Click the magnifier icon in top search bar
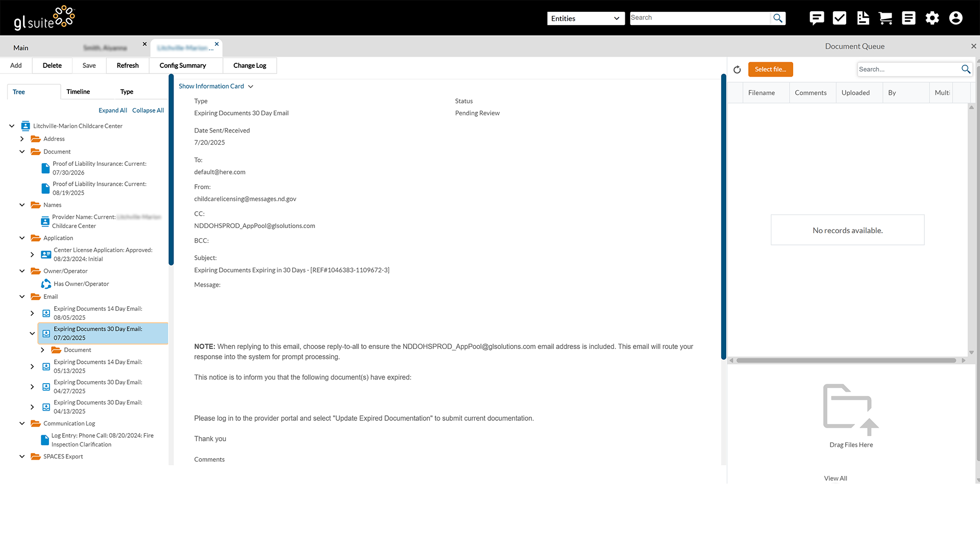This screenshot has height=551, width=980. [x=777, y=18]
